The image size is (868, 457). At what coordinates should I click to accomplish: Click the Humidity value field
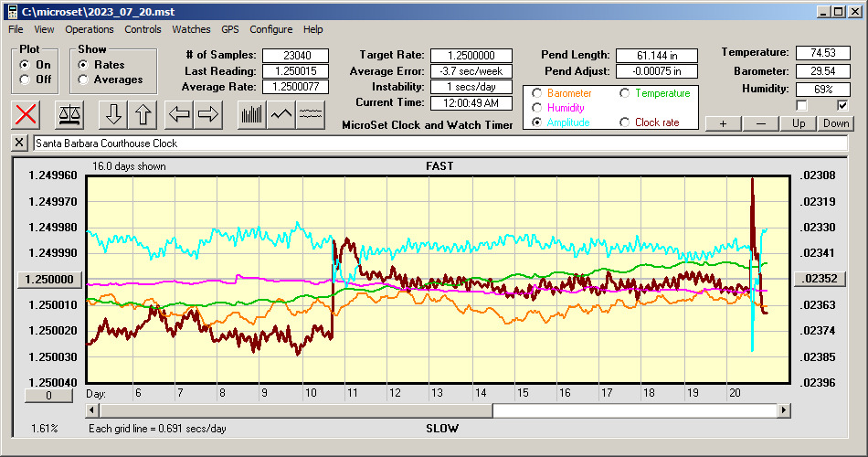pyautogui.click(x=822, y=90)
